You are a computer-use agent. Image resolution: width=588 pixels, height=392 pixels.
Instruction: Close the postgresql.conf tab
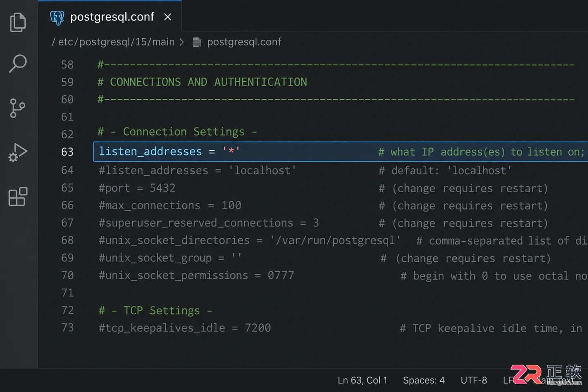click(x=167, y=17)
